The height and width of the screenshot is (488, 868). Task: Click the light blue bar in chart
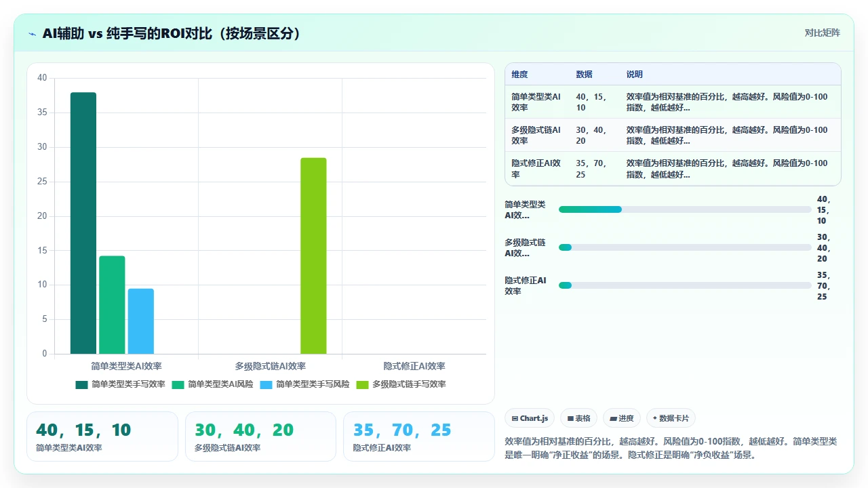point(141,321)
